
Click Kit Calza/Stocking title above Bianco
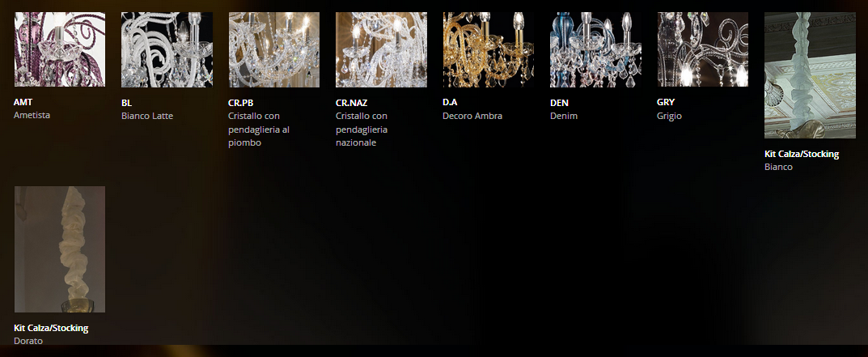(x=802, y=154)
